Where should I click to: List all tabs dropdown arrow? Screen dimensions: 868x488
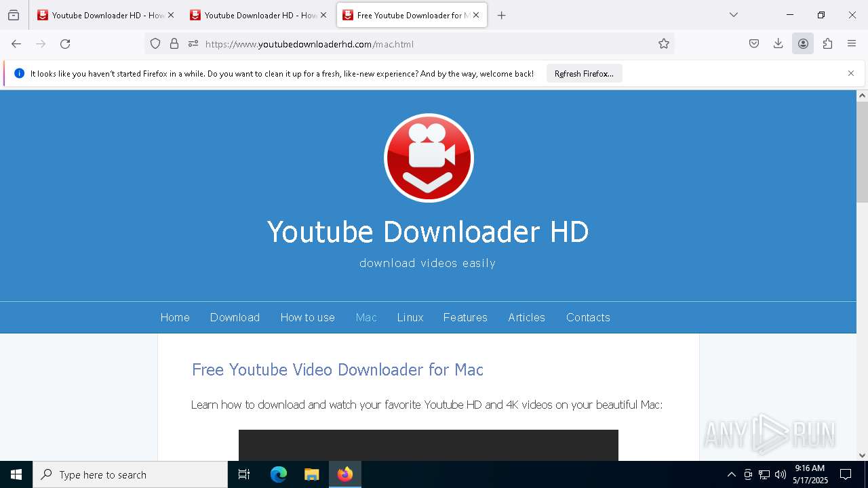(x=734, y=15)
